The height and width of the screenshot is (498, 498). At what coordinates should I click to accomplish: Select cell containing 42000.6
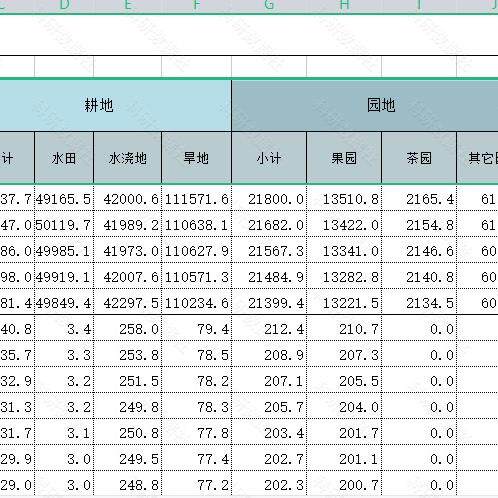(x=128, y=198)
